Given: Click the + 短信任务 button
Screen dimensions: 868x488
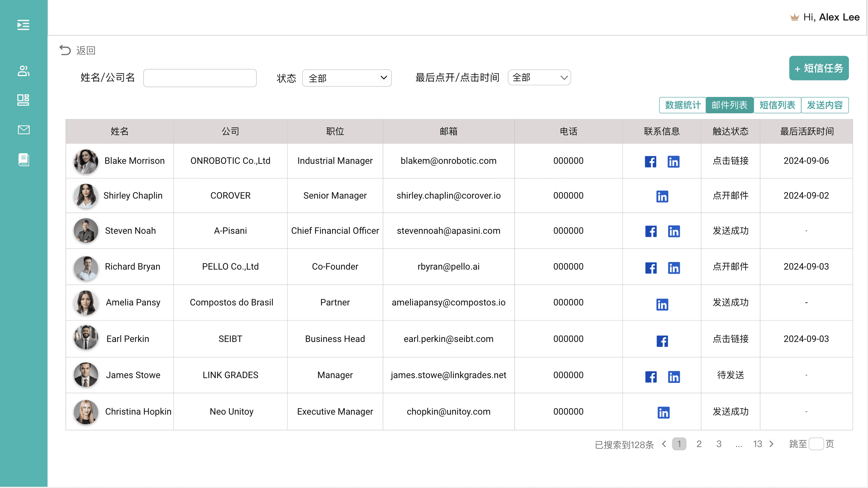Looking at the screenshot, I should [x=819, y=68].
